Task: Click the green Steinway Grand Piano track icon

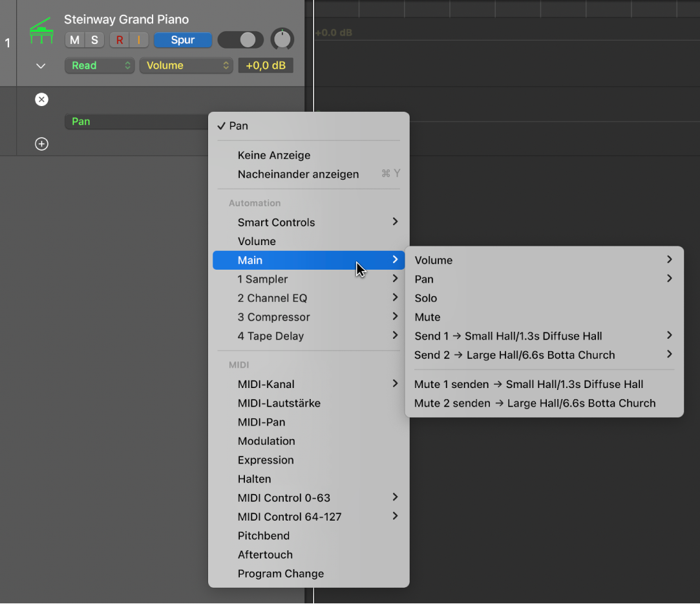Action: tap(41, 32)
